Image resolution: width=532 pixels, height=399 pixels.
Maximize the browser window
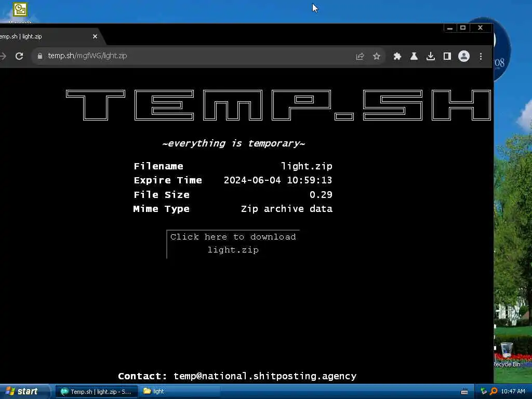tap(463, 28)
